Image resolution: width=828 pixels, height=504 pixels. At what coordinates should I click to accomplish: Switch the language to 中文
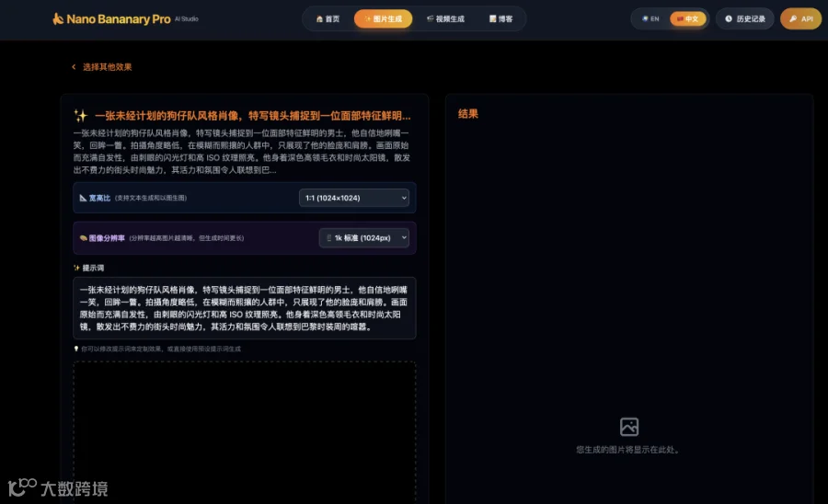[x=687, y=18]
